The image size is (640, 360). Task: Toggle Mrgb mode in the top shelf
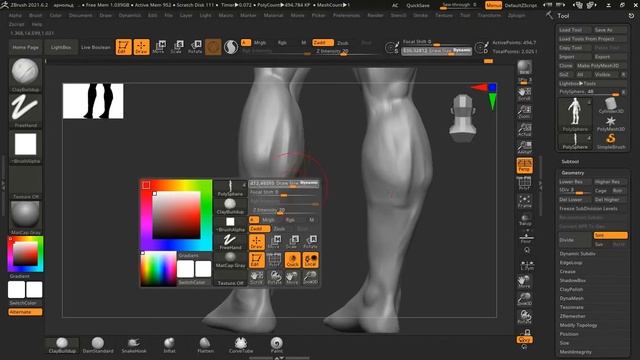[260, 42]
